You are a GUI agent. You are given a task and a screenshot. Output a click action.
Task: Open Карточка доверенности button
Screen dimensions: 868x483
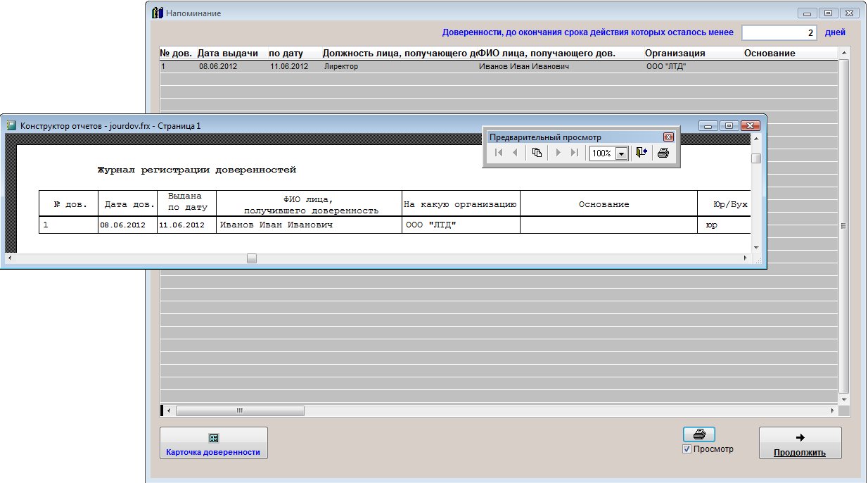click(x=213, y=444)
